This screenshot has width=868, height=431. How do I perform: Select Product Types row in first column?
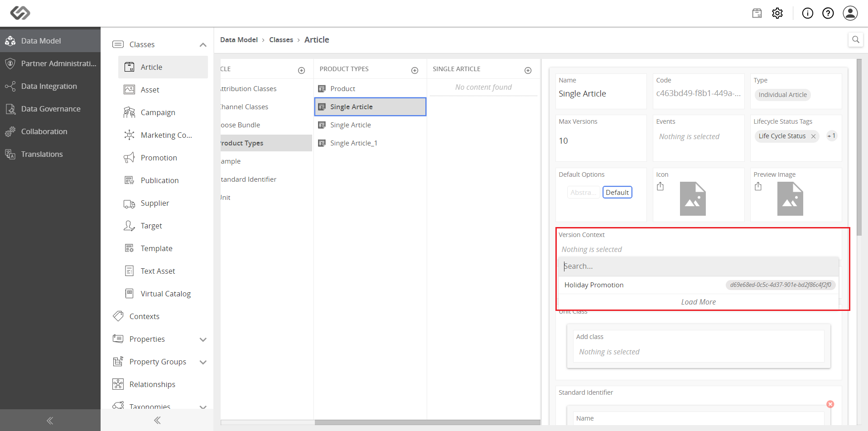tap(266, 143)
